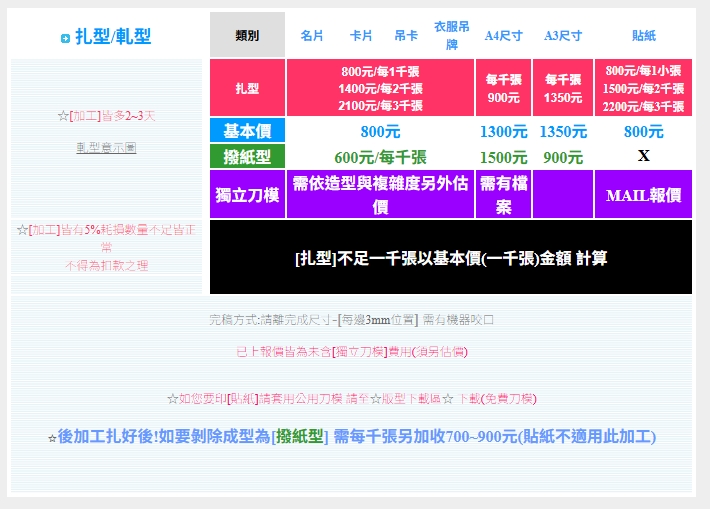Click the 卡片 column header
The height and width of the screenshot is (509, 710).
pyautogui.click(x=361, y=35)
